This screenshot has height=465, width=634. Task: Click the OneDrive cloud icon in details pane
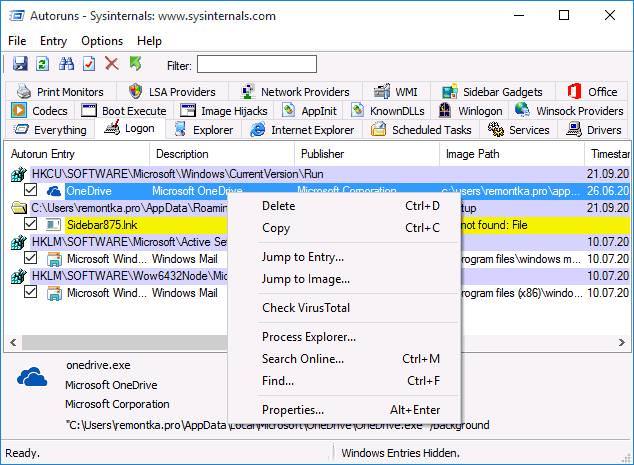32,377
